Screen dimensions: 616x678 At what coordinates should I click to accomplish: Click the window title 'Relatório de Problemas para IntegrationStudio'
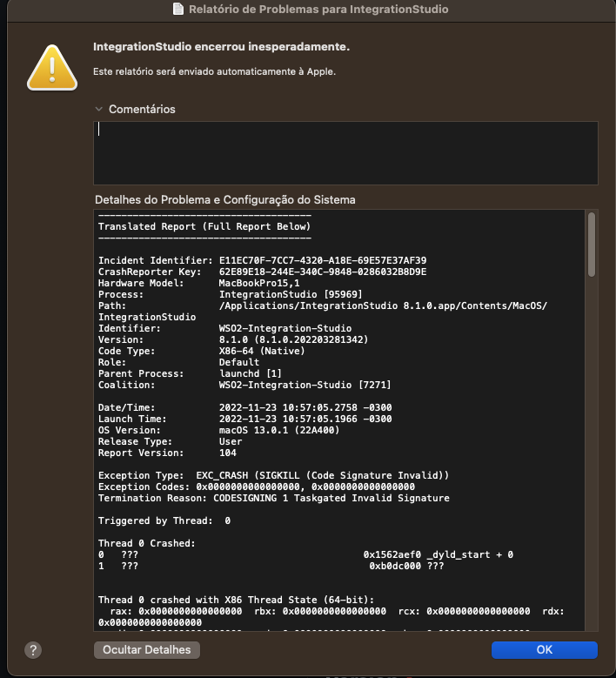tap(318, 9)
